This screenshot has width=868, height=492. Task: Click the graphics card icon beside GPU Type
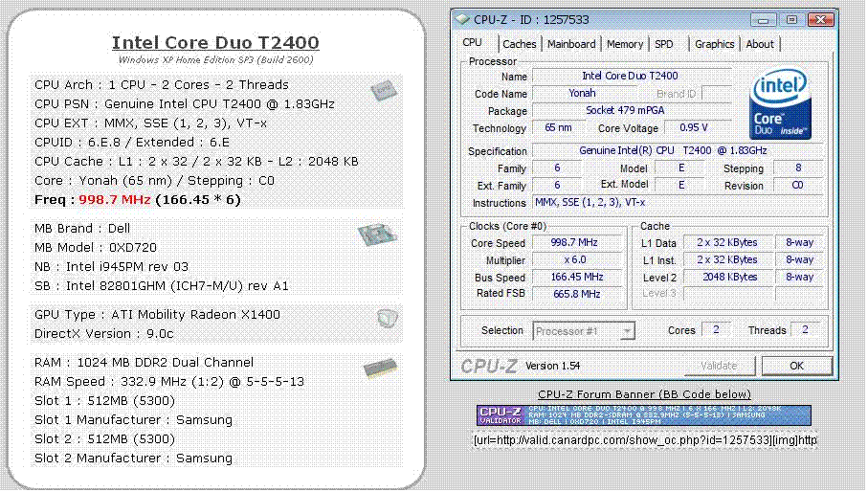pos(386,318)
